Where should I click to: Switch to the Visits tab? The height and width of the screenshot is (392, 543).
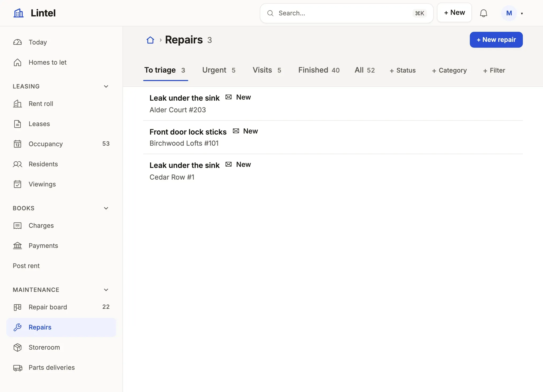(267, 70)
